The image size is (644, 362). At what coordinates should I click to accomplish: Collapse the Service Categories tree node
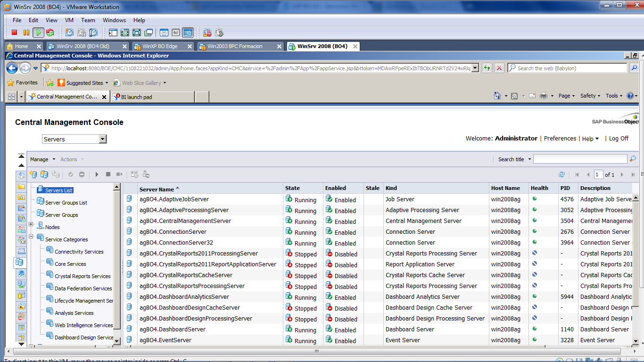[x=31, y=237]
